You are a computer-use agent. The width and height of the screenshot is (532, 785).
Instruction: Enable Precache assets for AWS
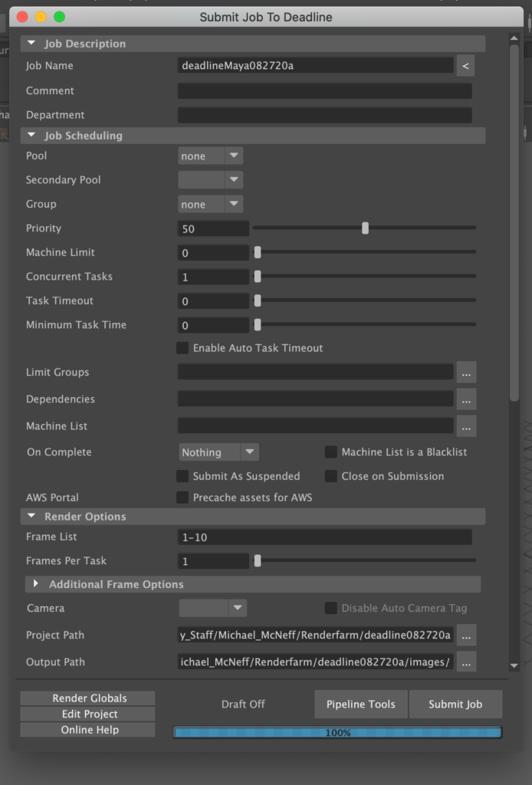[182, 498]
